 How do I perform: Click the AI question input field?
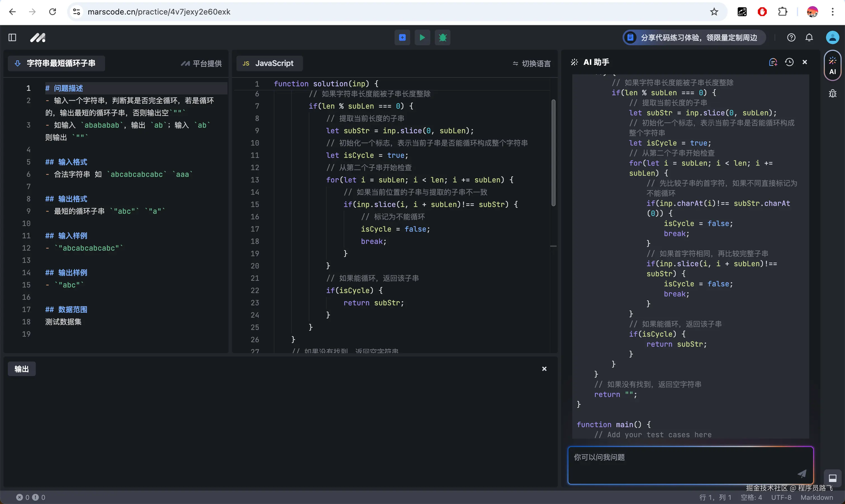[x=683, y=463]
